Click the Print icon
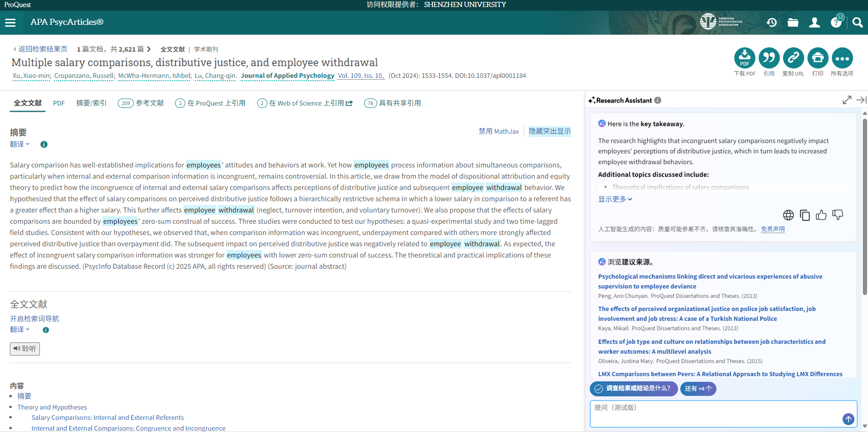Viewport: 868px width, 432px height. 818,58
